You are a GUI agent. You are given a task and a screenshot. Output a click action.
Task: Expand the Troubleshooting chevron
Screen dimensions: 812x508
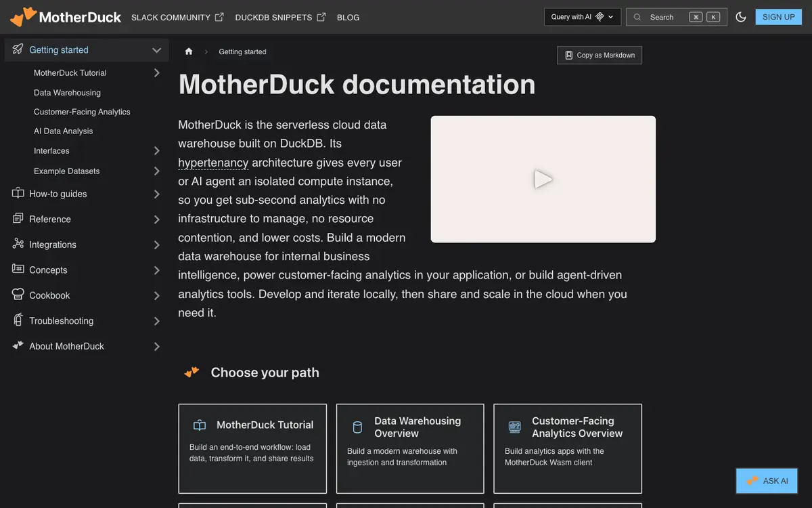click(x=156, y=321)
